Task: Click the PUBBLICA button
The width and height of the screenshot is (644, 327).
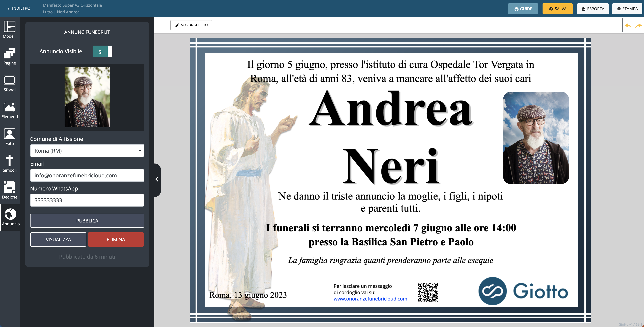Action: pyautogui.click(x=87, y=221)
